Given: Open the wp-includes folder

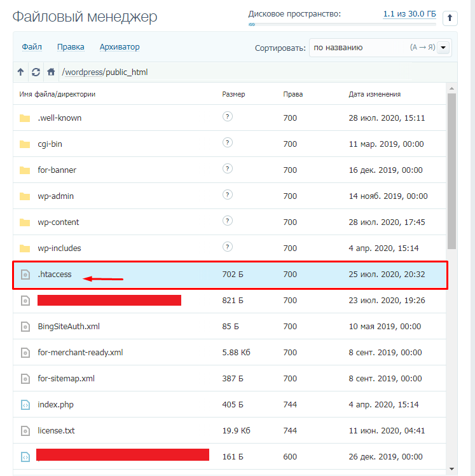Looking at the screenshot, I should pos(59,248).
